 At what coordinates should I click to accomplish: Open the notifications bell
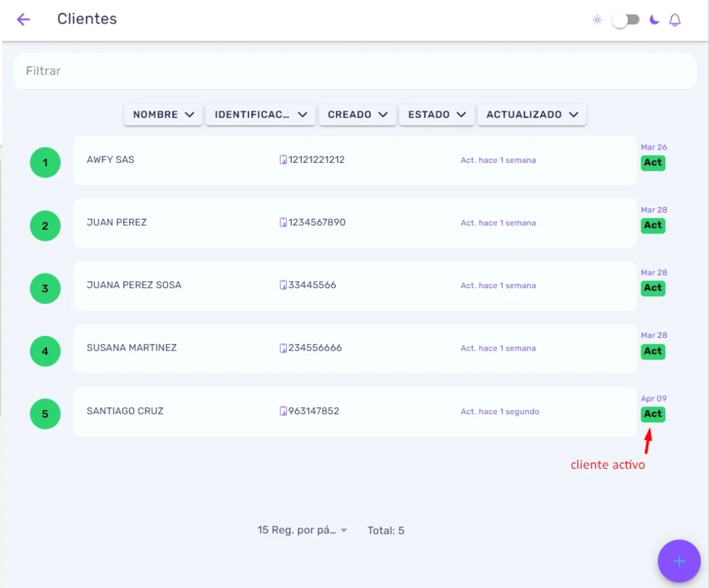pyautogui.click(x=674, y=20)
